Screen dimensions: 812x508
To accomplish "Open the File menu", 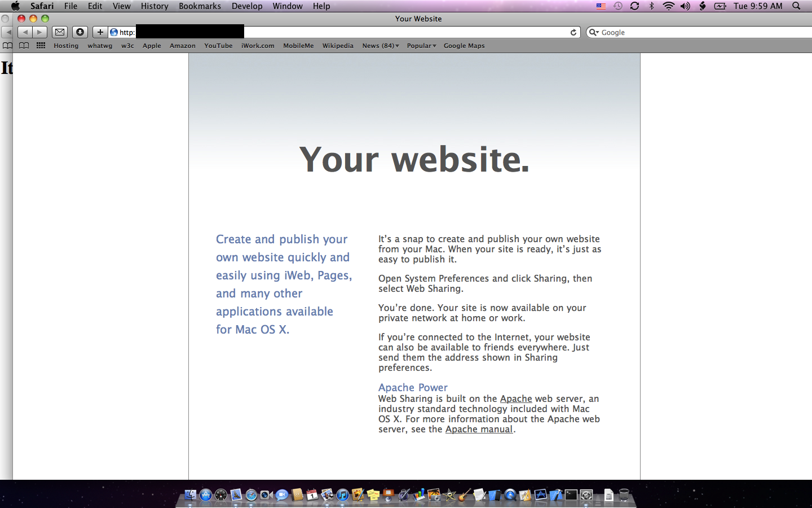I will coord(70,6).
